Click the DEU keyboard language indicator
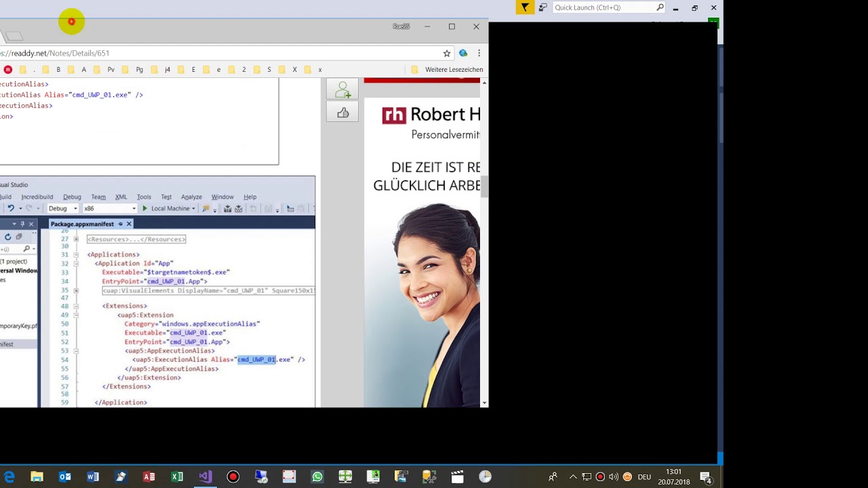The height and width of the screenshot is (488, 868). tap(644, 477)
